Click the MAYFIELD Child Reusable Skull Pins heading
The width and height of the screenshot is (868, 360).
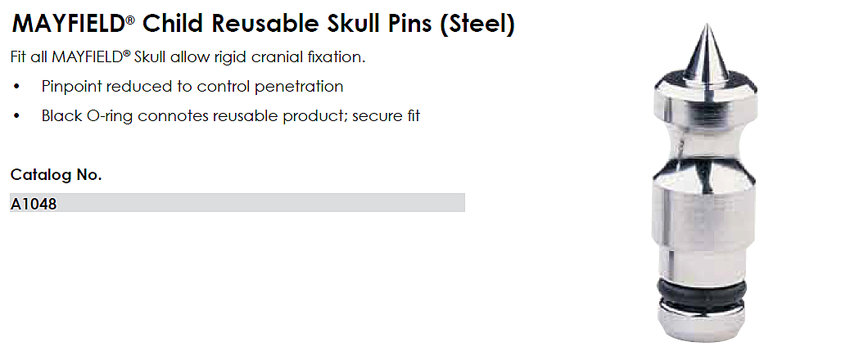pos(262,24)
